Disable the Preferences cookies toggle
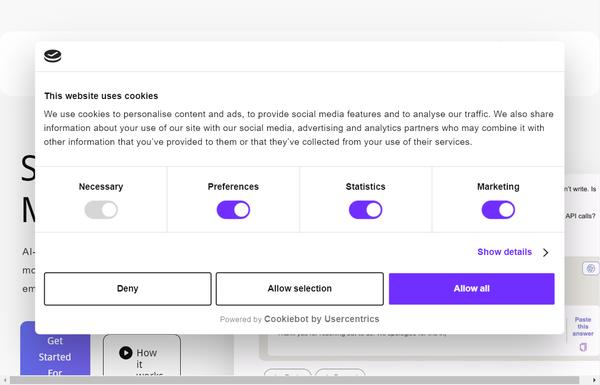The width and height of the screenshot is (600, 385). (233, 210)
